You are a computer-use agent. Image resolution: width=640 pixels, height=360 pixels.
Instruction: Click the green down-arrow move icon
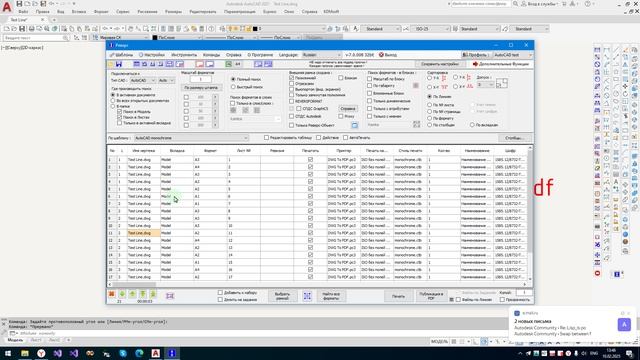coord(122,294)
